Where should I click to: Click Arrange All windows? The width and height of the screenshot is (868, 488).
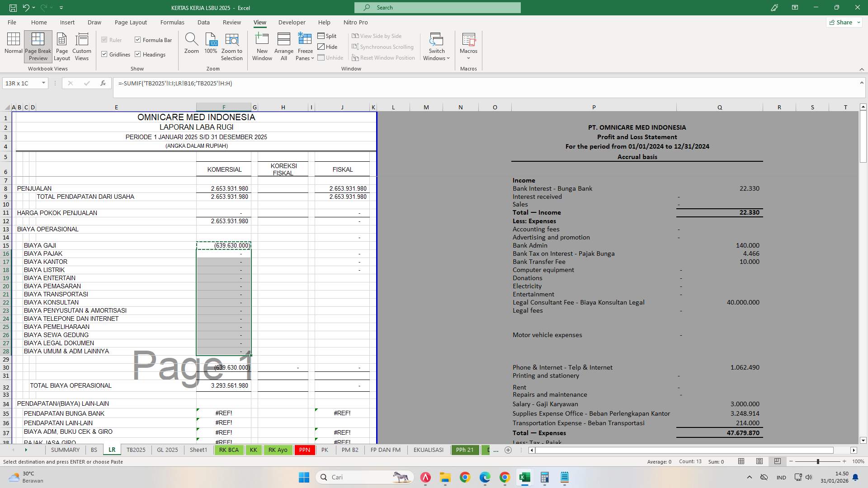(x=283, y=45)
